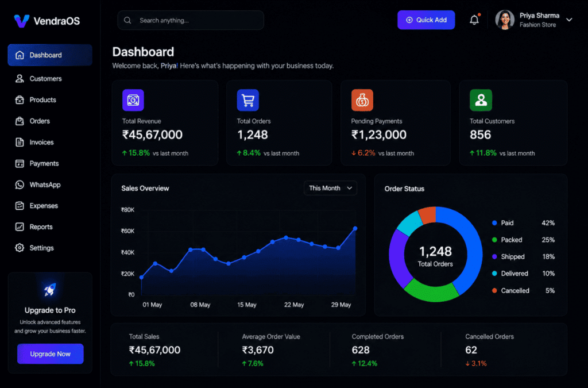The width and height of the screenshot is (588, 388).
Task: Click the 6.2% decrease indicator
Action: pyautogui.click(x=363, y=153)
